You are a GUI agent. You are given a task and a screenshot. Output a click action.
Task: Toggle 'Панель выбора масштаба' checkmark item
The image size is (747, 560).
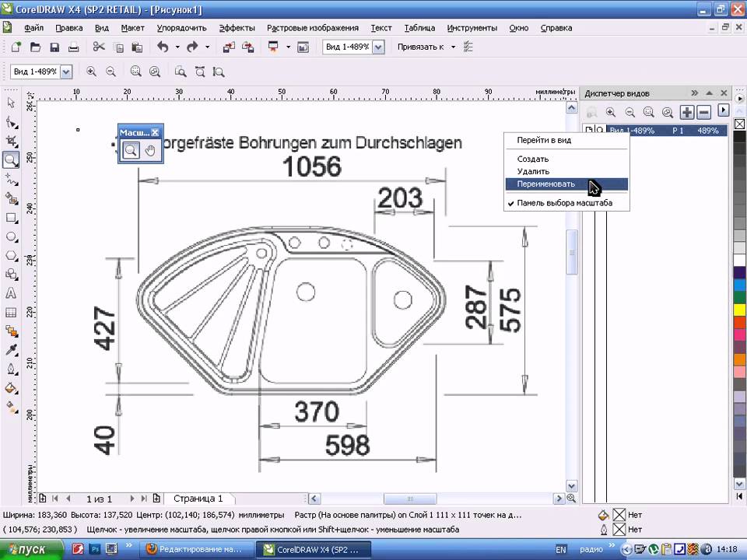[564, 203]
